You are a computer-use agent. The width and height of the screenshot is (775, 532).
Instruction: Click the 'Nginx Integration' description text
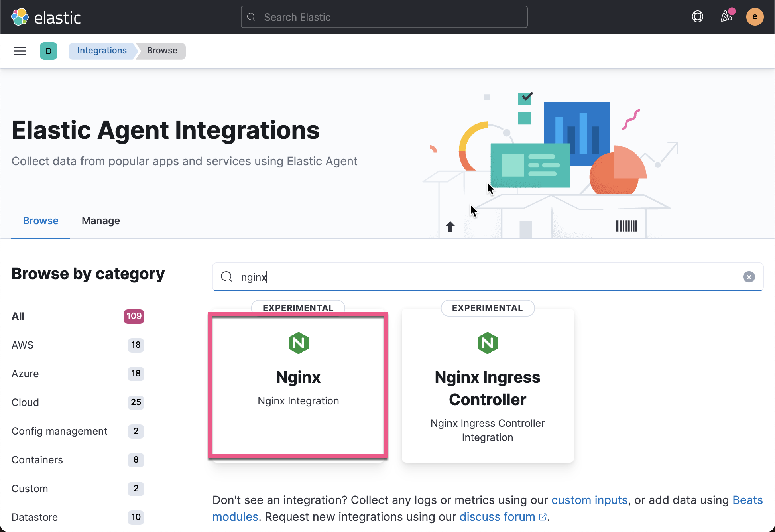point(299,401)
